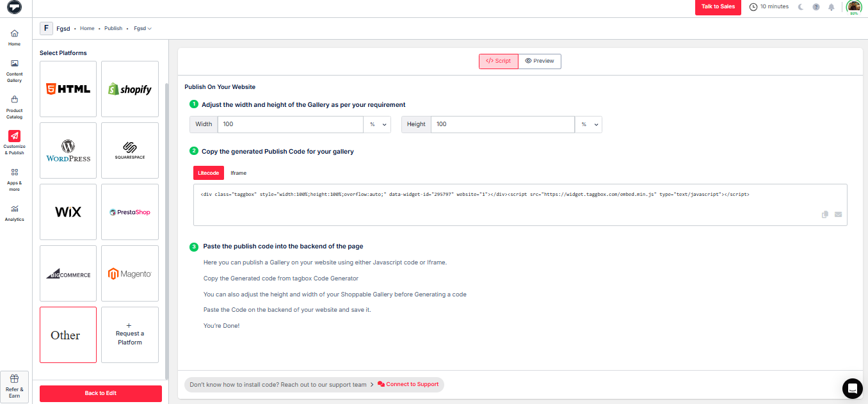Open live chat bubble icon
Image resolution: width=868 pixels, height=404 pixels.
tap(852, 388)
